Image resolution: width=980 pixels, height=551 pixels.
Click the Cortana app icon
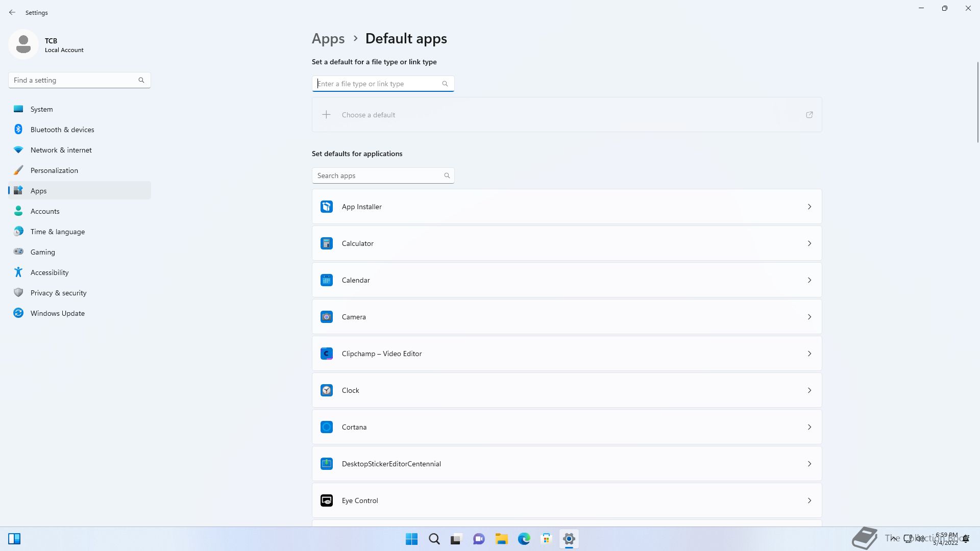tap(327, 427)
